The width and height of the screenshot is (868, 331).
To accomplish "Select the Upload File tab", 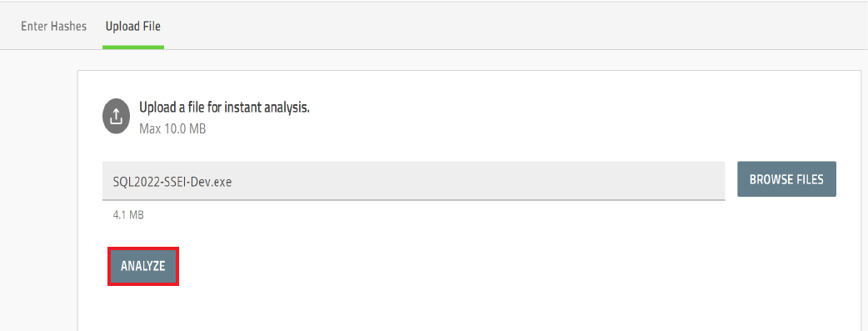I will 132,26.
